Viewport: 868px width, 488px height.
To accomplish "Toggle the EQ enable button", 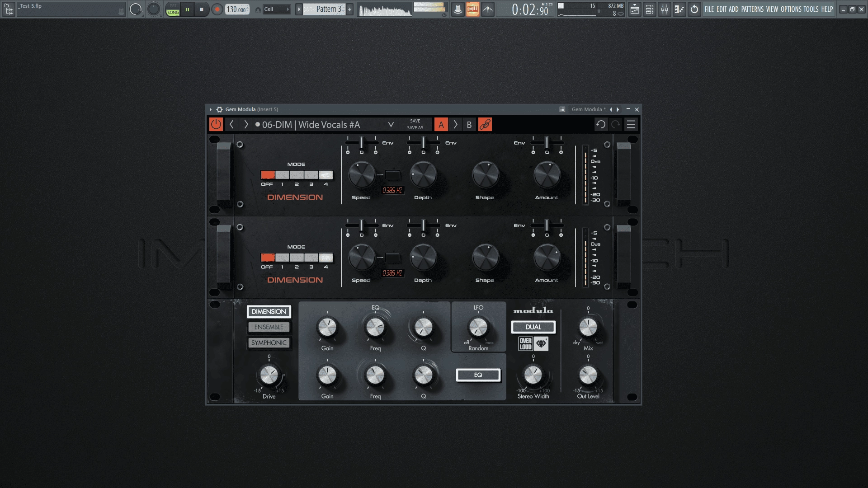I will [478, 375].
